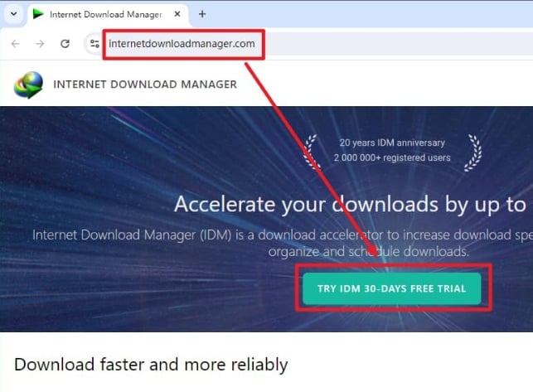Click 'organize and schedule downloads.' text

point(369,252)
